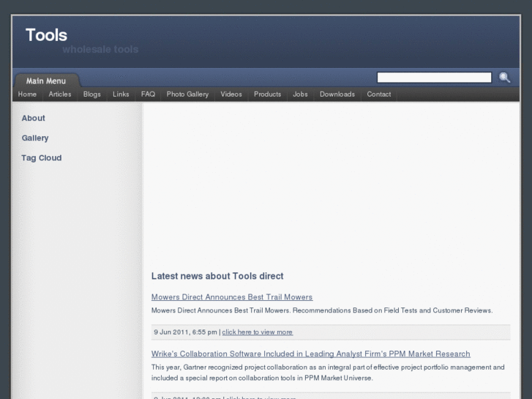Focus the search text field
The width and height of the screenshot is (532, 399).
(x=434, y=78)
